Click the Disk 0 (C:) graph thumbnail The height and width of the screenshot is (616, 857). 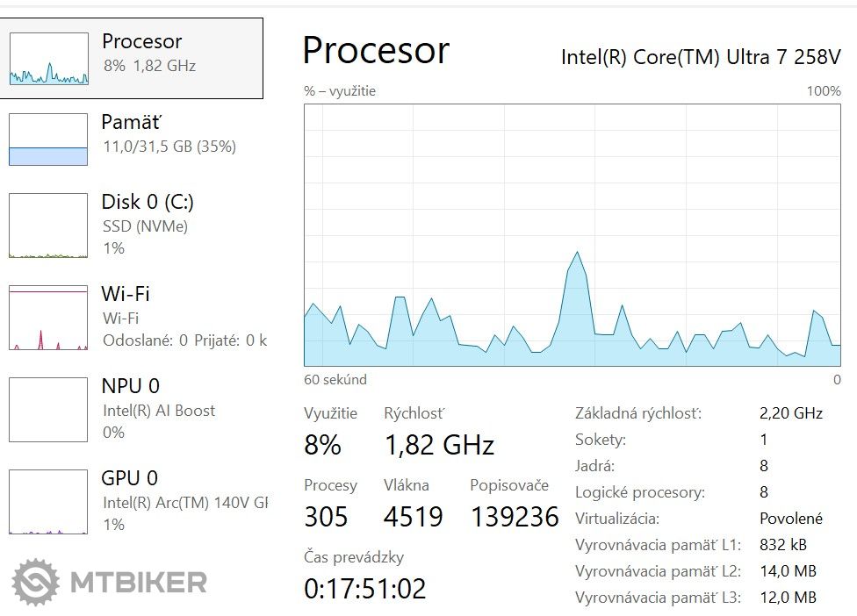point(48,226)
